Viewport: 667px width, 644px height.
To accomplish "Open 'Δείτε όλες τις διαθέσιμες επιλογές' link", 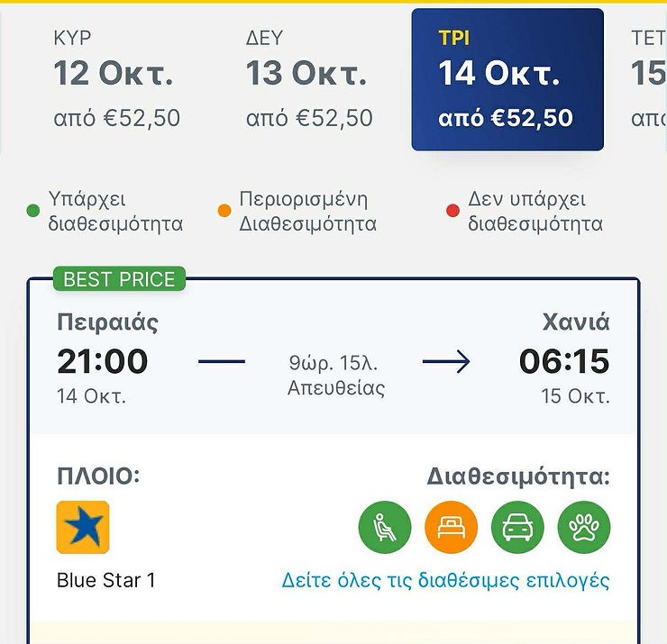I will click(x=445, y=580).
